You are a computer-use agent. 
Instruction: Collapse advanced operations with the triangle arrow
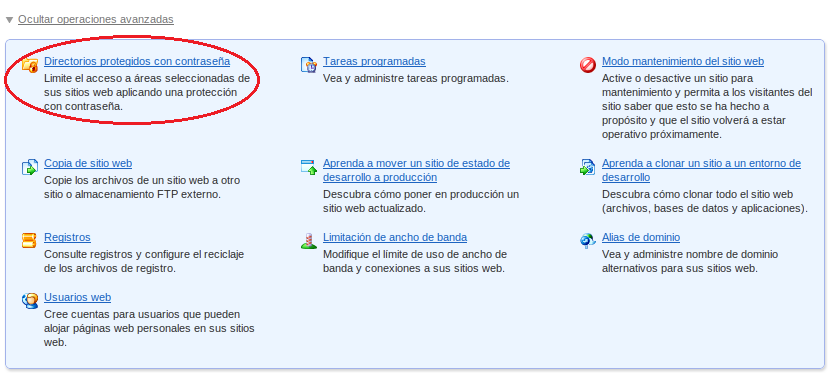[9, 20]
